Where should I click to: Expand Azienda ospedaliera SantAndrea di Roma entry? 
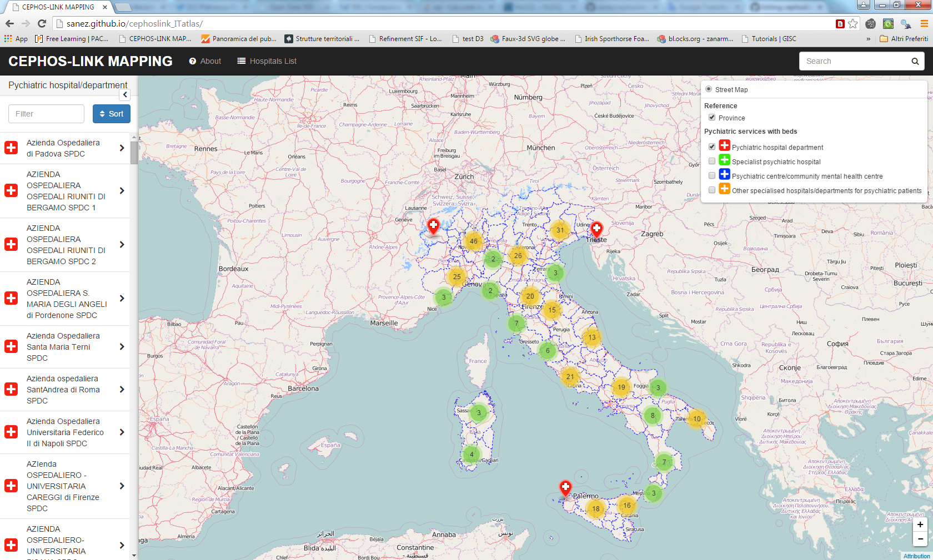click(122, 390)
